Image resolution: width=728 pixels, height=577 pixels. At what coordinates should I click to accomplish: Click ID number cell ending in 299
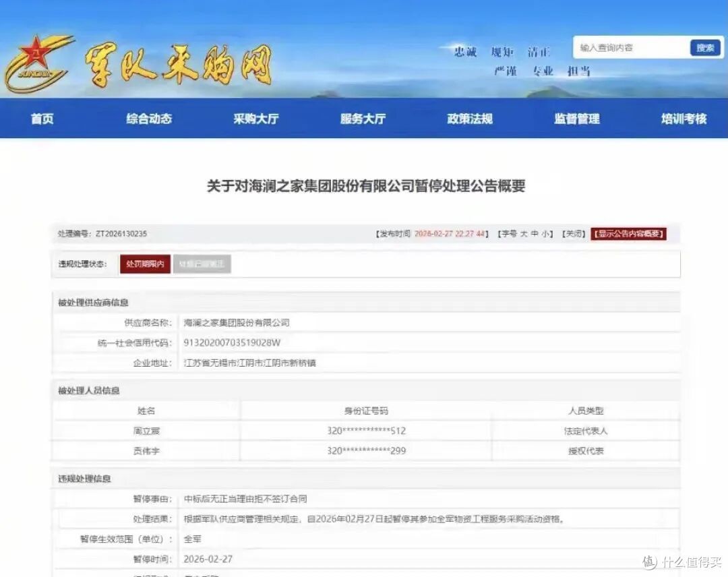366,451
